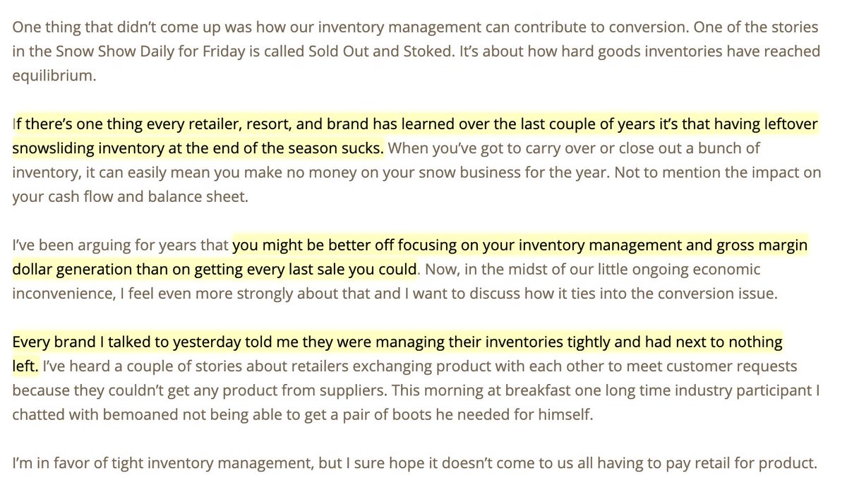Click the sentence beginning "When you've got to carry over"

pyautogui.click(x=600, y=150)
